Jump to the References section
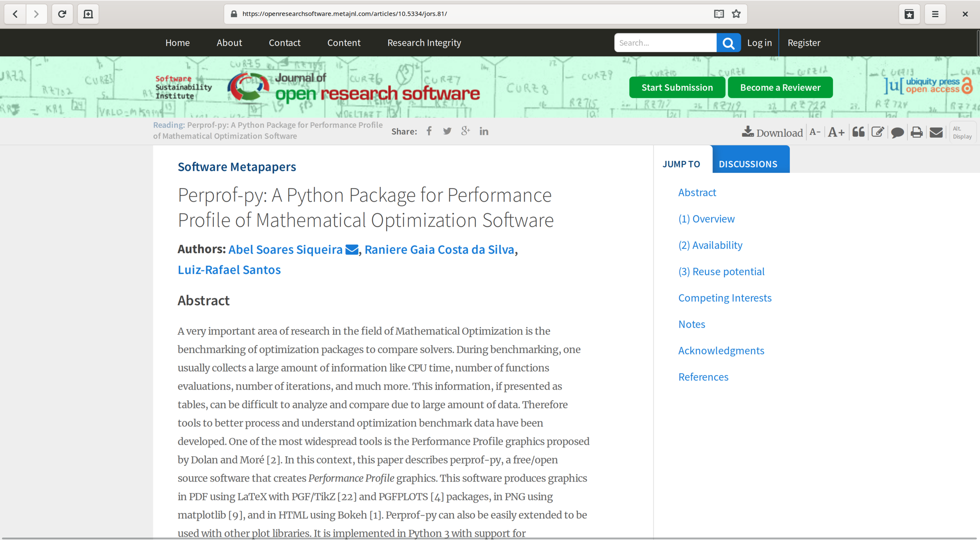 point(703,376)
